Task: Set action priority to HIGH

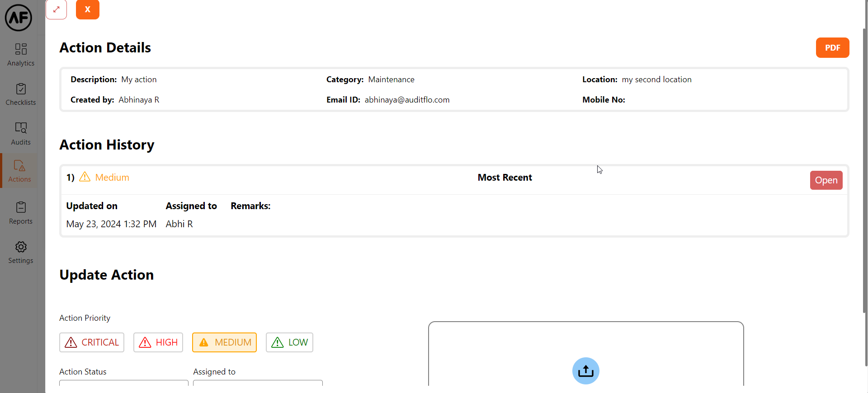Action: (158, 342)
